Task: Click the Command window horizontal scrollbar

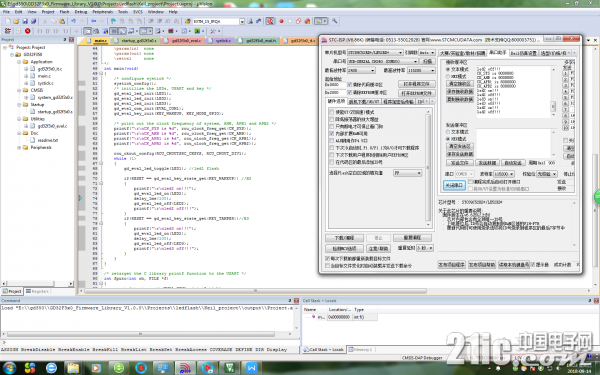Action: 141,334
